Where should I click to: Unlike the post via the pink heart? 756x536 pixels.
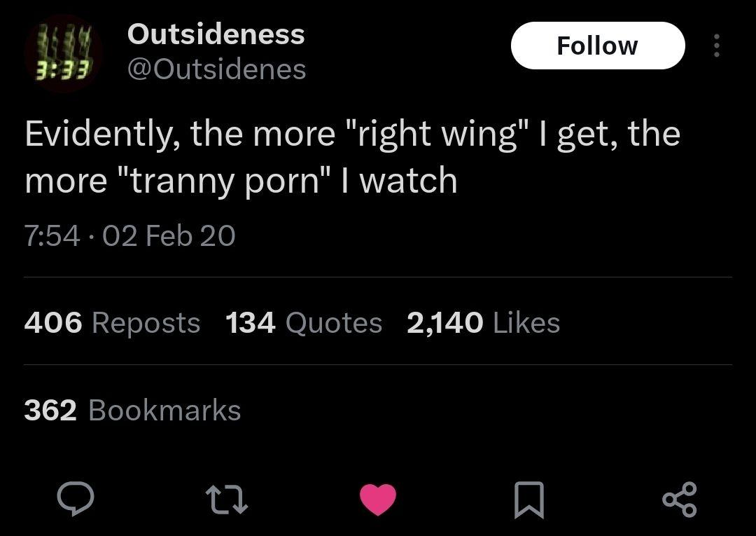coord(378,499)
